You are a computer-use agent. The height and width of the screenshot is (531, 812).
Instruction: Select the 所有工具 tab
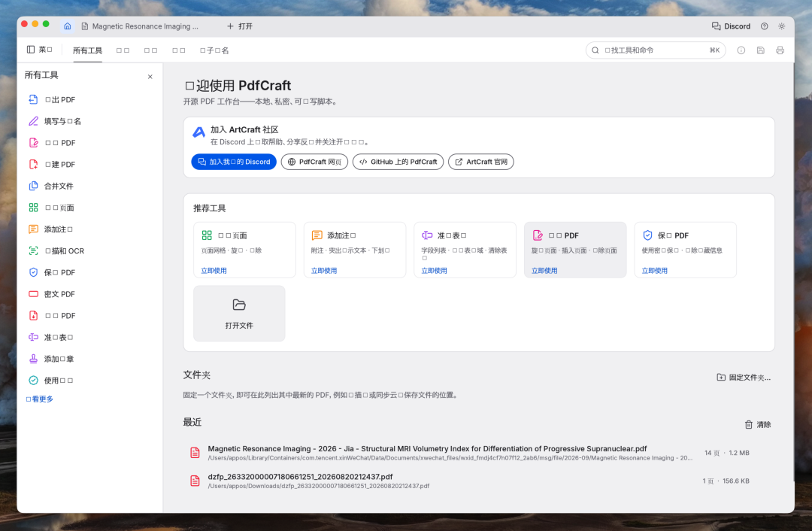(87, 50)
